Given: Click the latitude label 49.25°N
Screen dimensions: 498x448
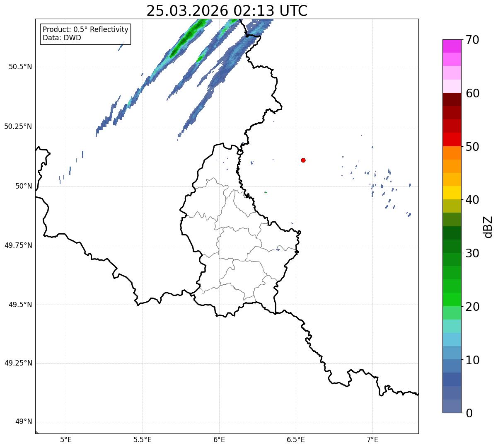Looking at the screenshot, I should [x=18, y=363].
